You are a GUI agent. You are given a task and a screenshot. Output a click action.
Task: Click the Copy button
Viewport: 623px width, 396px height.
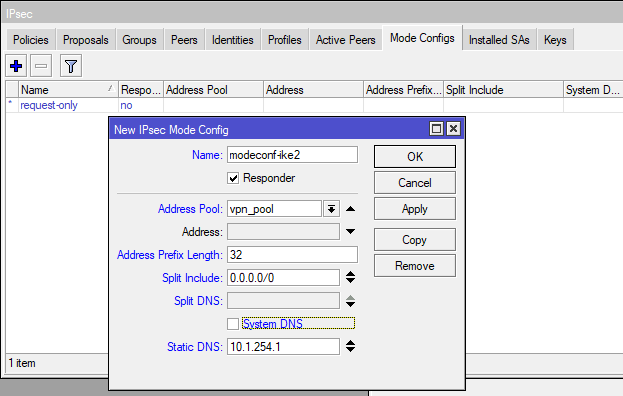click(x=415, y=240)
